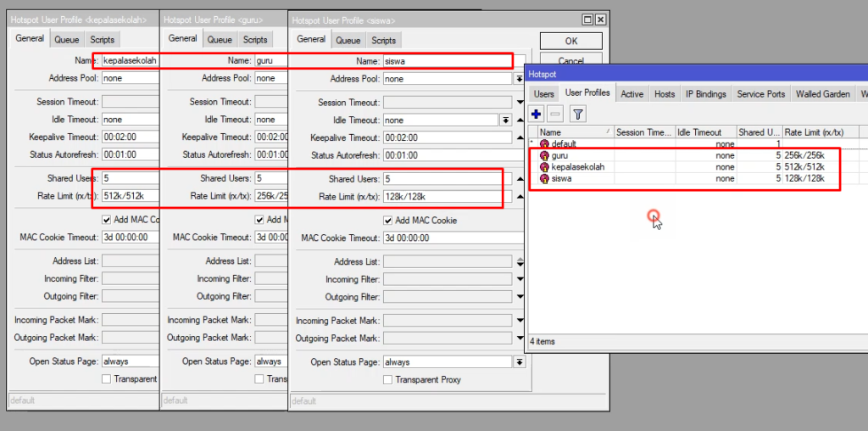
Task: Select the guru row in profile list
Action: click(698, 155)
